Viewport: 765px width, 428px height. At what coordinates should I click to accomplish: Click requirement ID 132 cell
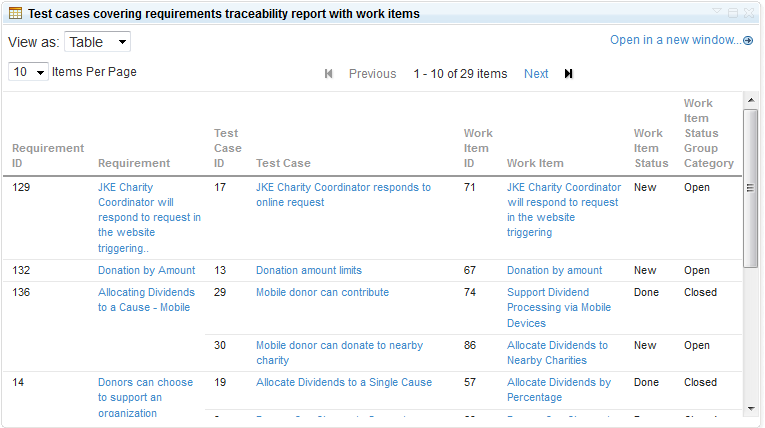21,270
